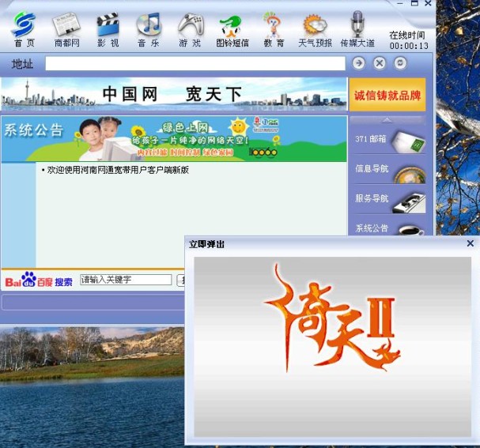The height and width of the screenshot is (448, 480).
Task: Open the 首页 home icon
Action: tap(25, 30)
